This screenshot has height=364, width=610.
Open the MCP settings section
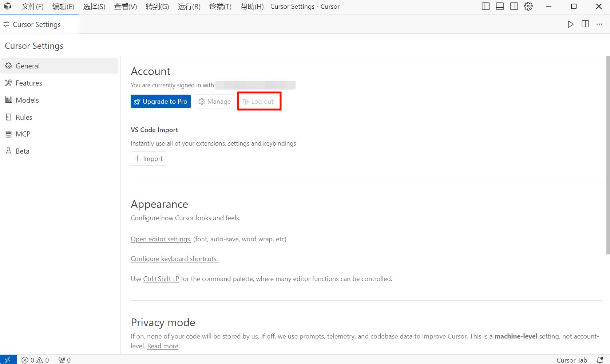click(x=59, y=134)
